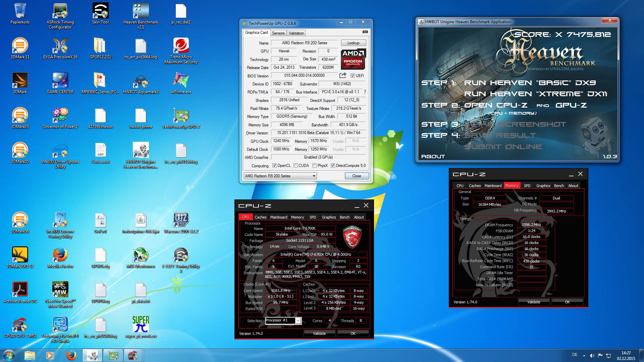Open Firefox from the taskbar
Screen dimensions: 644x362
(71, 355)
